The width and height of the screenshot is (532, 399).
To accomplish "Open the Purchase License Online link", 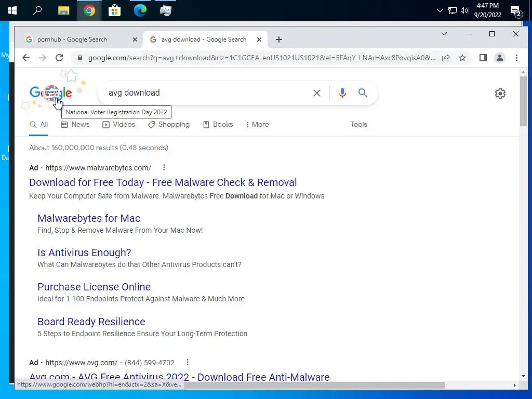I will (94, 287).
